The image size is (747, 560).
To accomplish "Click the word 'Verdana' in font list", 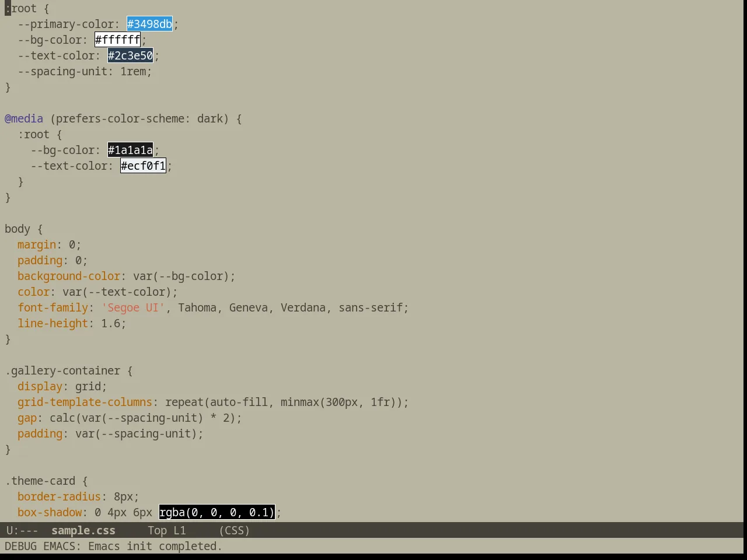I will 303,307.
